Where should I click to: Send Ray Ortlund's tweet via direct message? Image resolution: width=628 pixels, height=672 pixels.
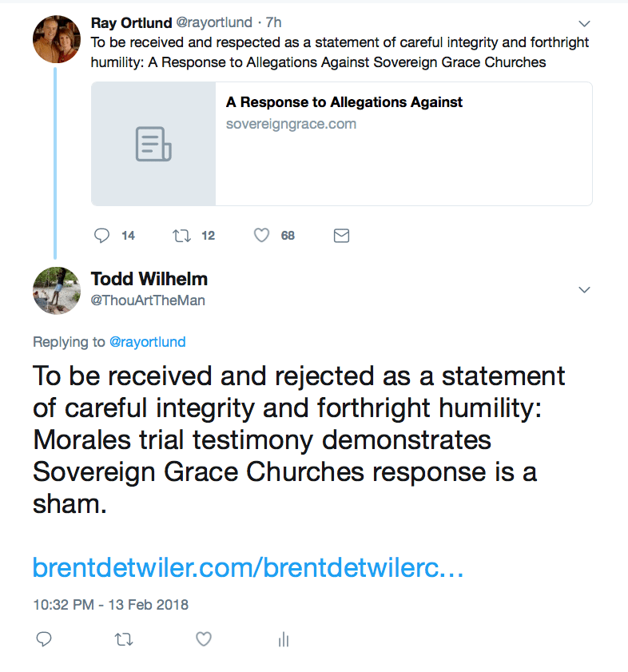click(341, 235)
